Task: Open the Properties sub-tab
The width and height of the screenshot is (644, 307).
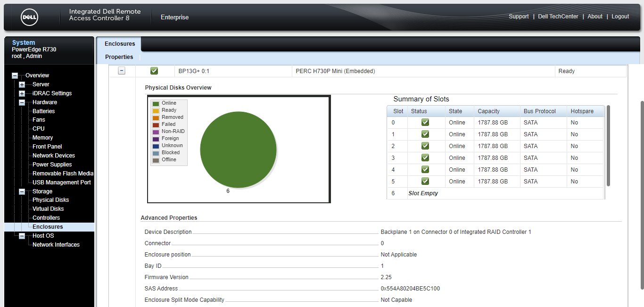Action: [x=119, y=57]
